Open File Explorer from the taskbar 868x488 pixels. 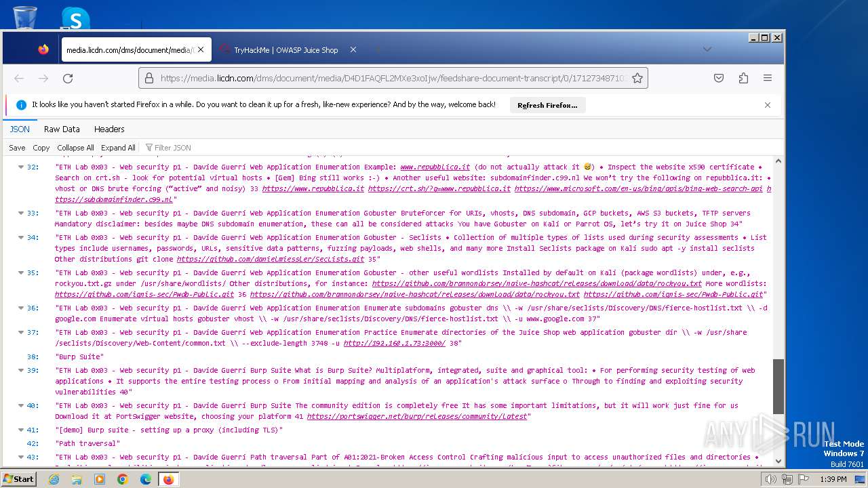[x=77, y=479]
